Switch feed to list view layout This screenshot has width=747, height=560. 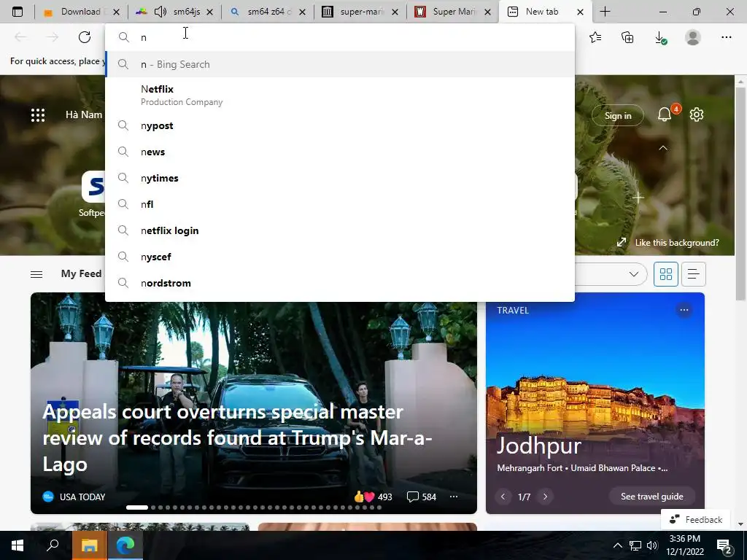pyautogui.click(x=694, y=274)
